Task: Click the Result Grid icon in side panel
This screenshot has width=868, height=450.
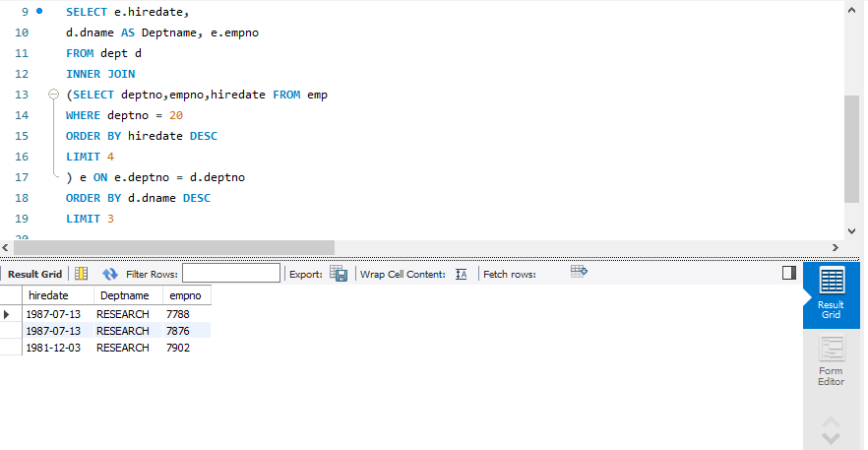Action: tap(831, 294)
